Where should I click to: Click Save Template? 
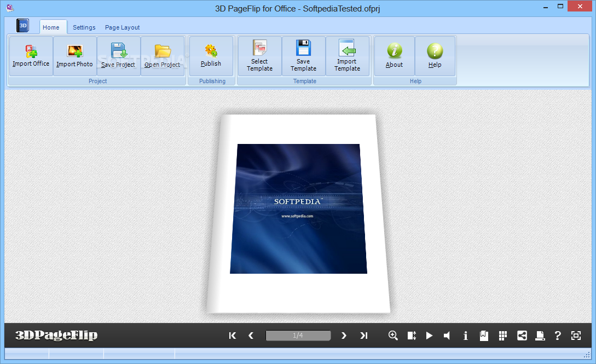coord(303,56)
